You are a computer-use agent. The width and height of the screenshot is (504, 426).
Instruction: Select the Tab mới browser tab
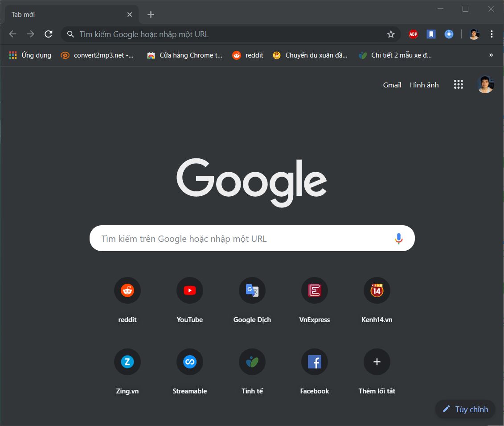click(67, 14)
